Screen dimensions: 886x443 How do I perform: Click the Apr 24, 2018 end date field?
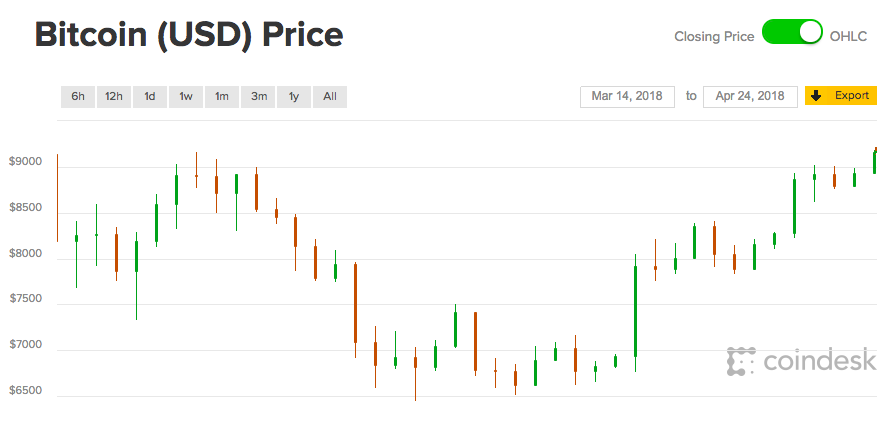point(750,96)
